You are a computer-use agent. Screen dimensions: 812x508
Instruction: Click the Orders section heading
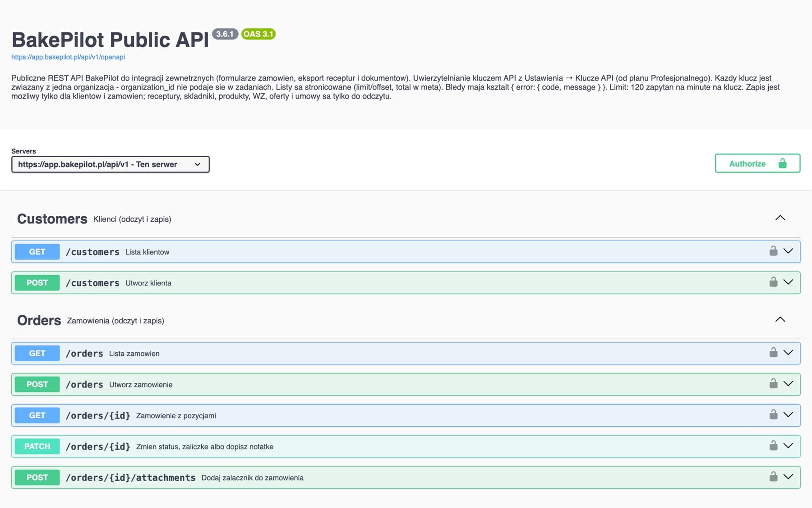coord(39,321)
